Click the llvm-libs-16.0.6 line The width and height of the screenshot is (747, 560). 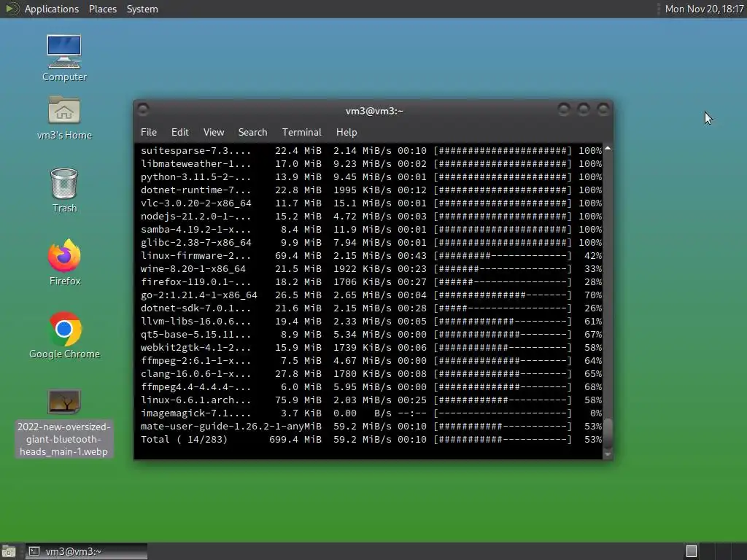[x=371, y=321]
